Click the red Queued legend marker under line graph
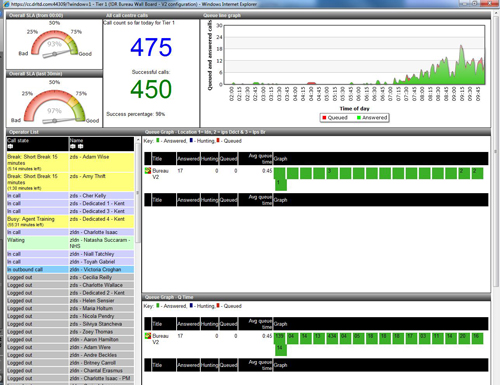The height and width of the screenshot is (385, 500). 324,118
